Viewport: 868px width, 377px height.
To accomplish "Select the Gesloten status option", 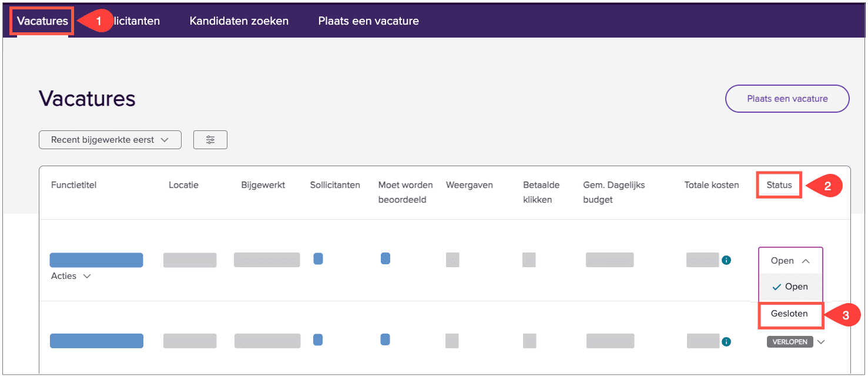I will point(789,314).
